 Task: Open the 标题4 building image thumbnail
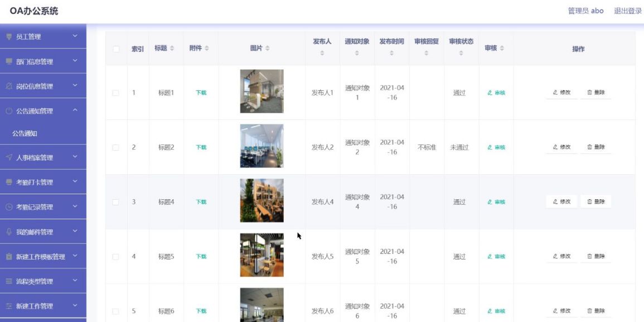coord(262,201)
